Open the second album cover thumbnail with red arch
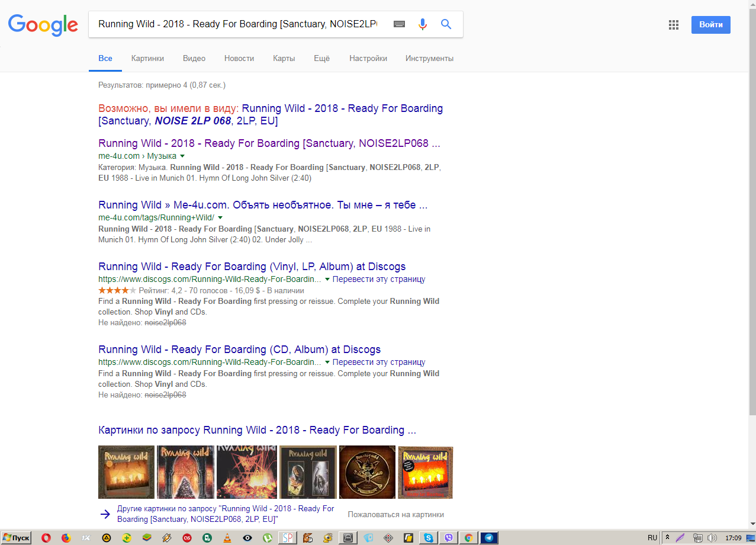 pyautogui.click(x=185, y=472)
